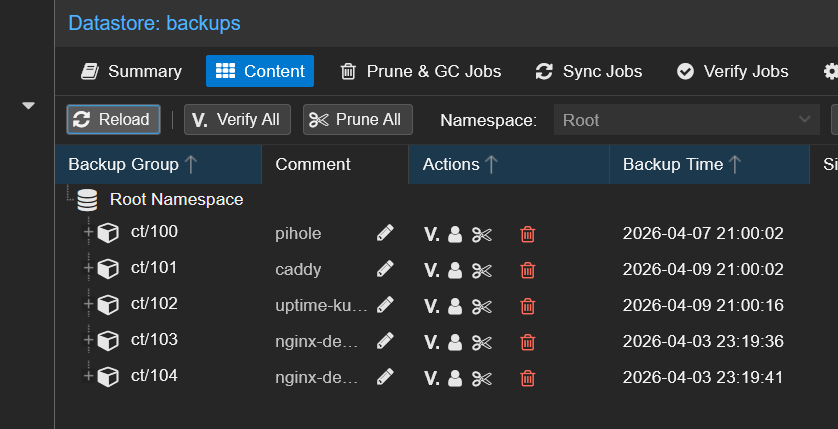This screenshot has height=429, width=838.
Task: Prune ct/100 with scissors icon
Action: point(482,235)
